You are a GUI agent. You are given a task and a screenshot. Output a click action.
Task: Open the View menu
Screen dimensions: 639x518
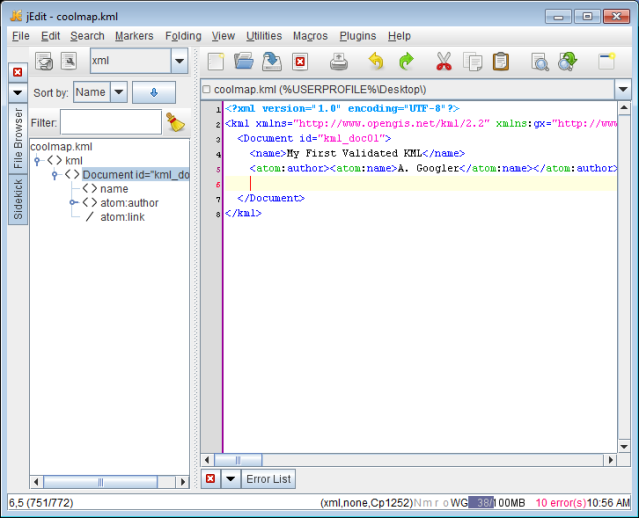click(x=223, y=36)
